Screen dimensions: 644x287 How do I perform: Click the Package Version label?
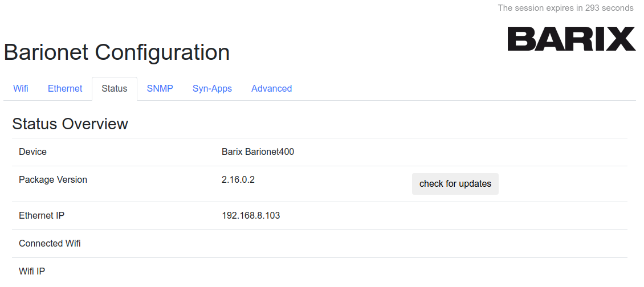(x=53, y=180)
